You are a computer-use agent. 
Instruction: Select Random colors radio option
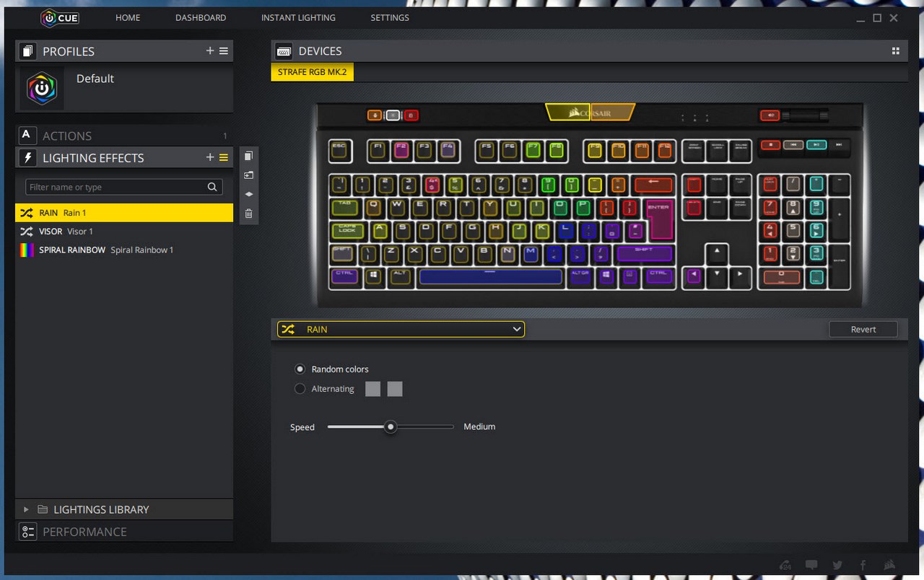click(300, 369)
